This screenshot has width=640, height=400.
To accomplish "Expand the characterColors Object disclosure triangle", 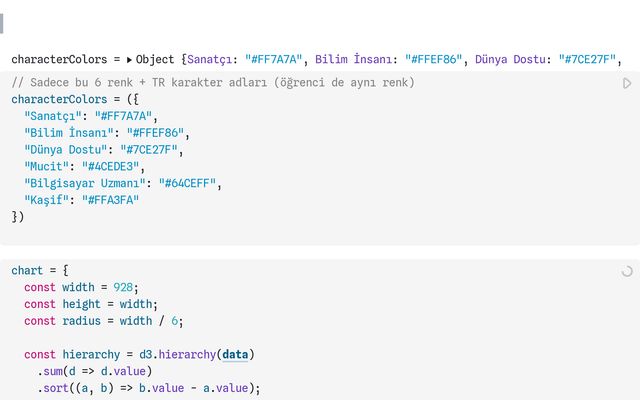I will pos(130,59).
